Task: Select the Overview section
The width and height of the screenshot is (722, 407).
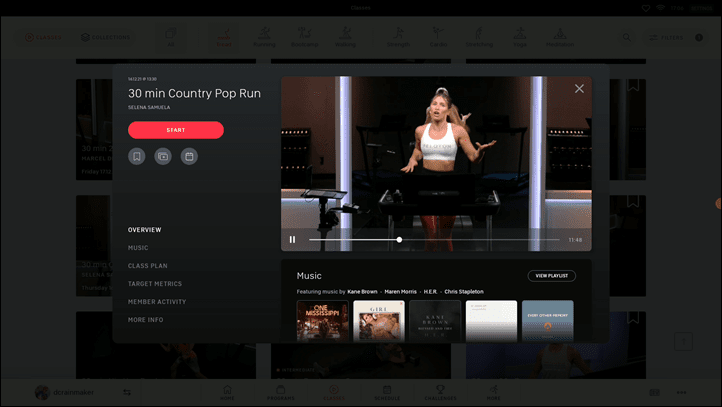Action: pyautogui.click(x=145, y=230)
